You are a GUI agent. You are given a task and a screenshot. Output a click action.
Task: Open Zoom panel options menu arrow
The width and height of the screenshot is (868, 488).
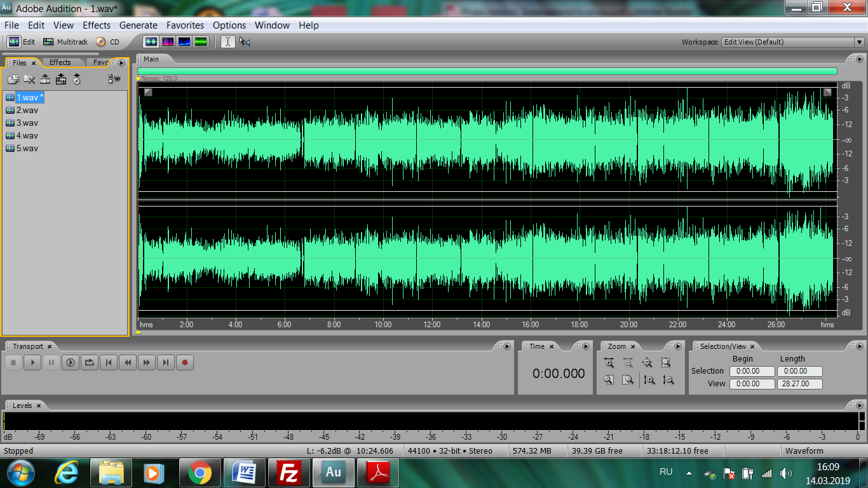677,346
